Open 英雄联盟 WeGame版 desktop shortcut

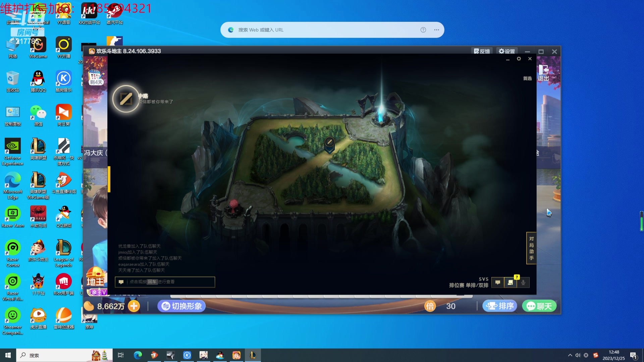pos(38,186)
